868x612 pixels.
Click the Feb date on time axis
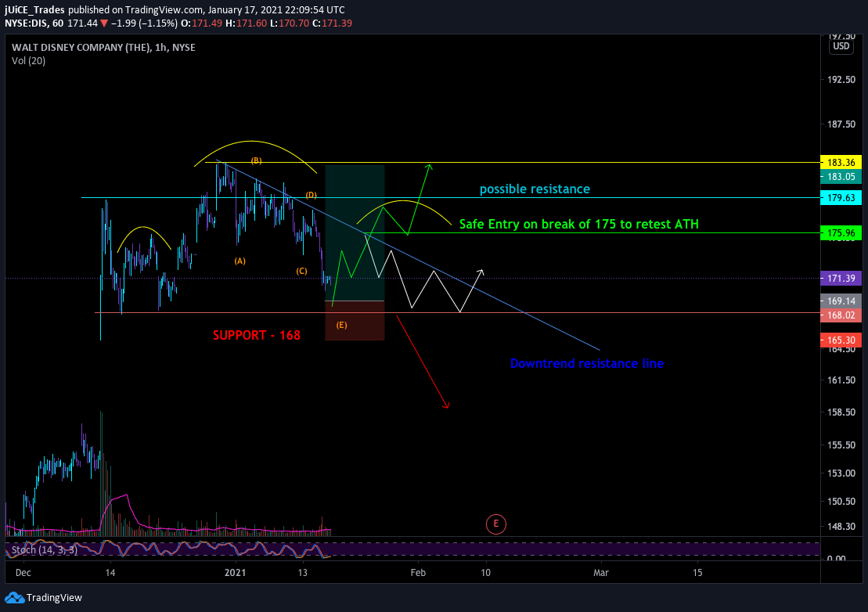(x=418, y=573)
